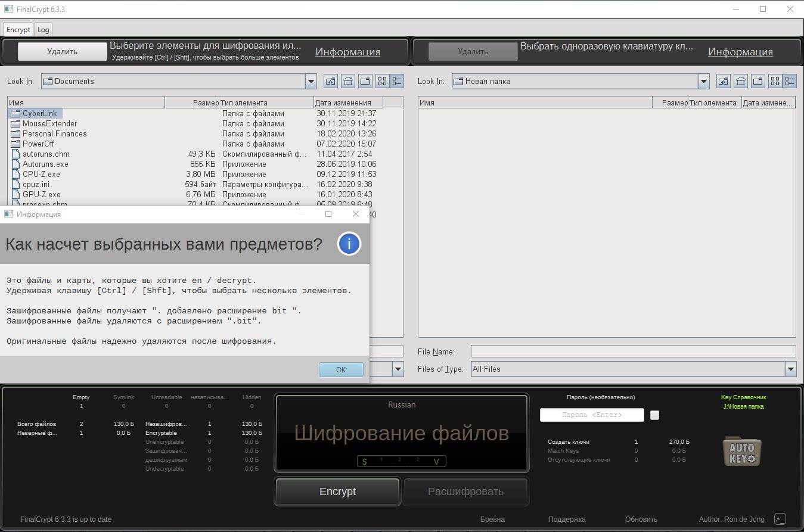
Task: Click Author: Ron de Jong link
Action: click(x=731, y=519)
